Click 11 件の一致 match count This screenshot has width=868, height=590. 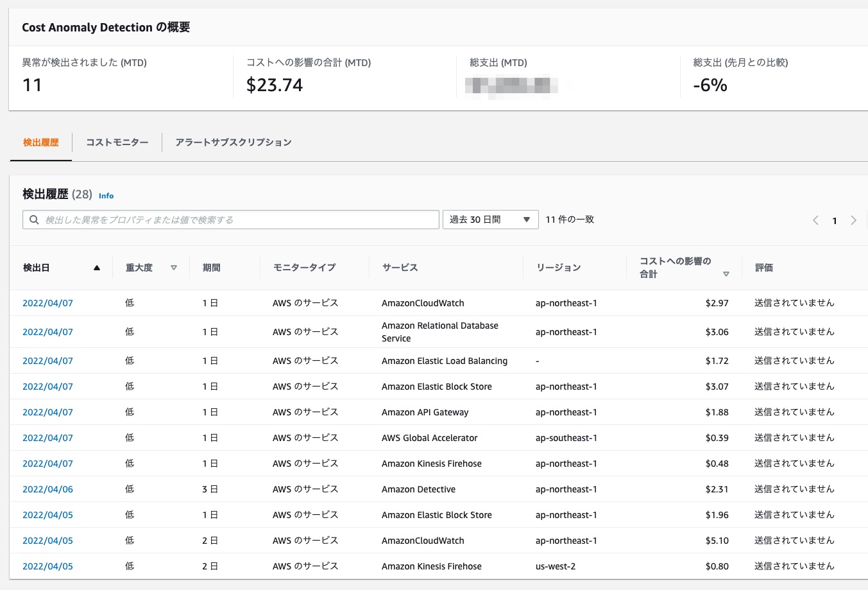tap(570, 220)
